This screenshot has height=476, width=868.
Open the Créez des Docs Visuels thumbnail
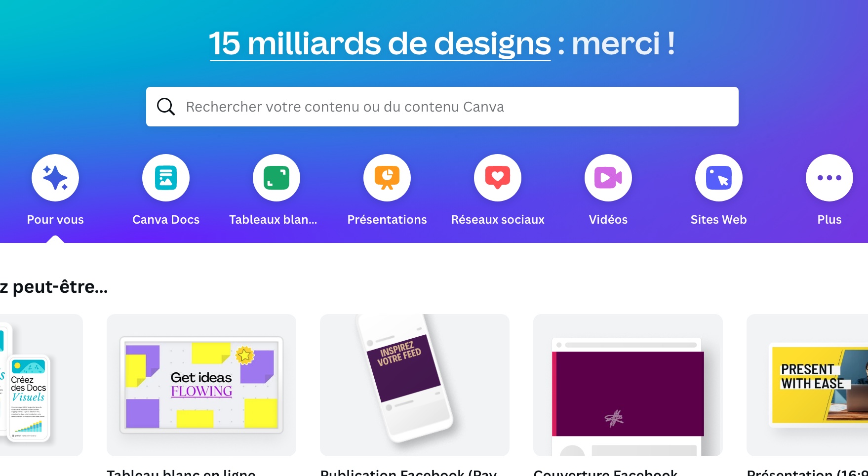(x=41, y=385)
